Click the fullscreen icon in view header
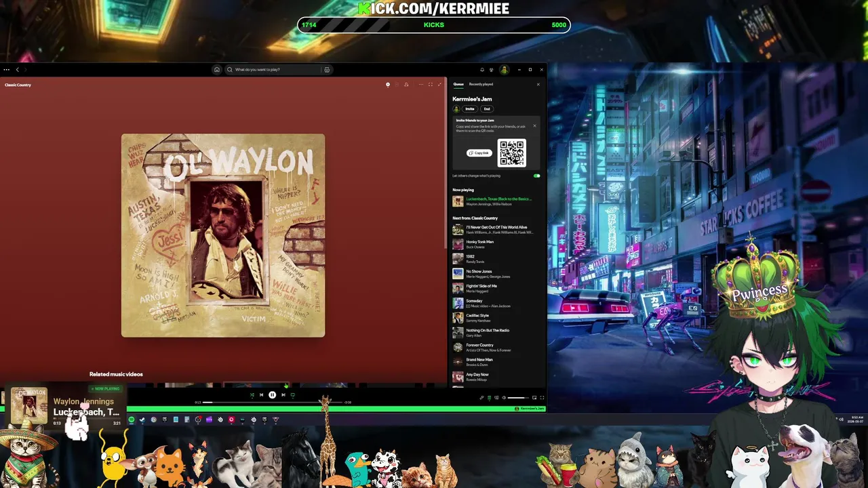Viewport: 868px width, 488px height. [431, 85]
